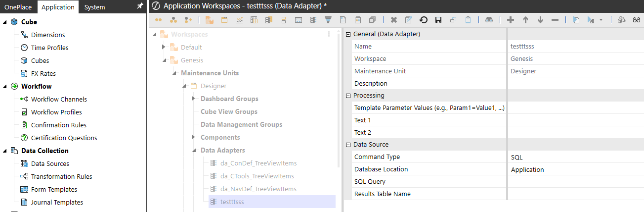644x212 pixels.
Task: Open Workflow Profiles in navigation
Action: click(x=56, y=112)
